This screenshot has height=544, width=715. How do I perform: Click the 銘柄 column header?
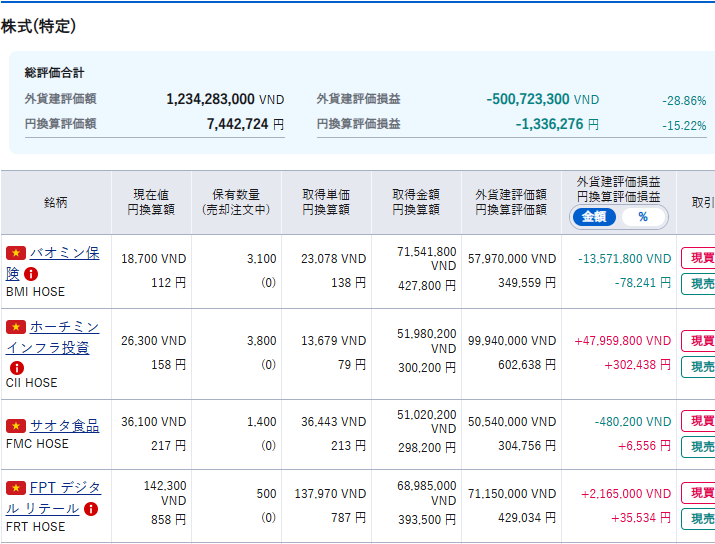click(x=56, y=202)
